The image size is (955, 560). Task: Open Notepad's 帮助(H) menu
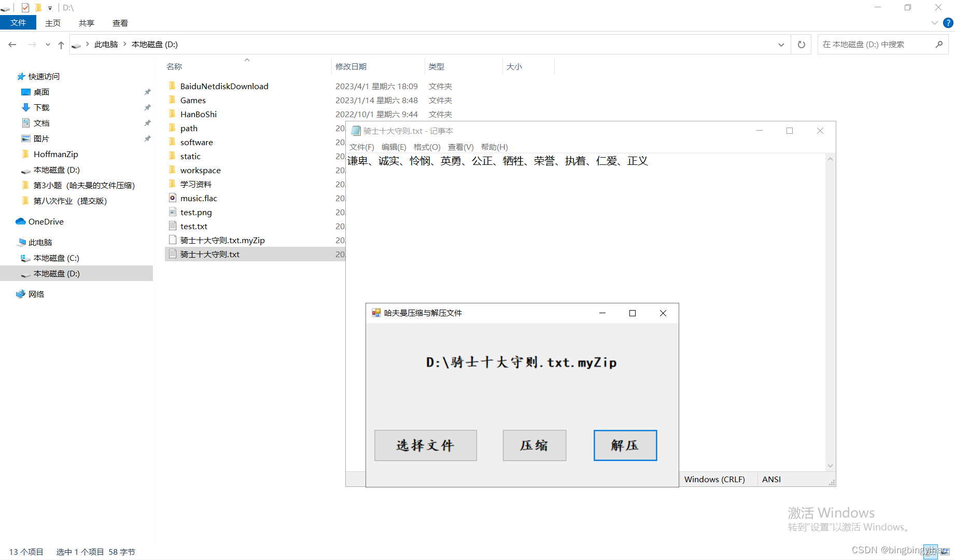click(x=495, y=147)
